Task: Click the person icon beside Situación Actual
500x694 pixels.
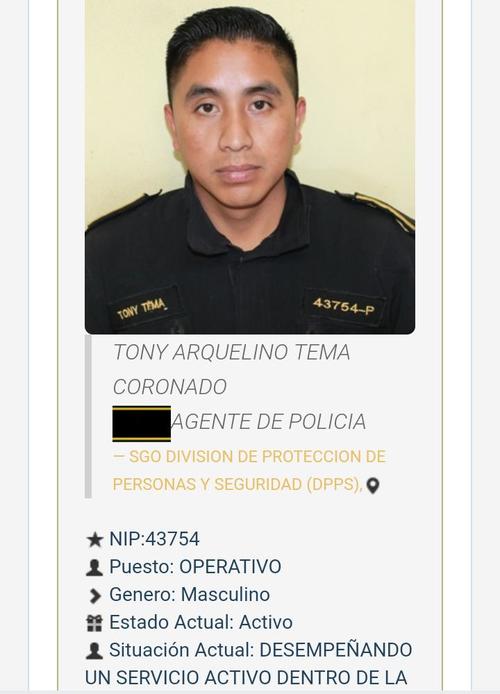Action: coord(94,651)
